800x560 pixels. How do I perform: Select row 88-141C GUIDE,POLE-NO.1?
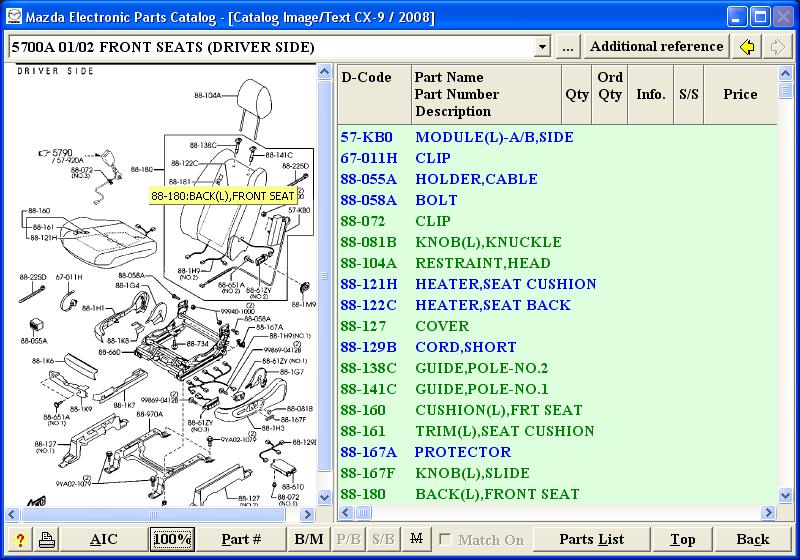click(x=557, y=389)
